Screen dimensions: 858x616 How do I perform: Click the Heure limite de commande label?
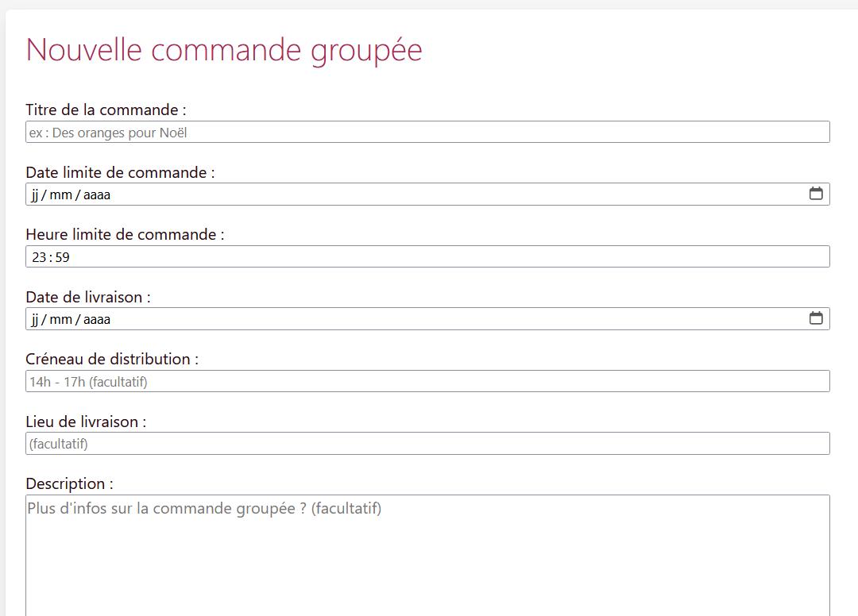[x=125, y=234]
